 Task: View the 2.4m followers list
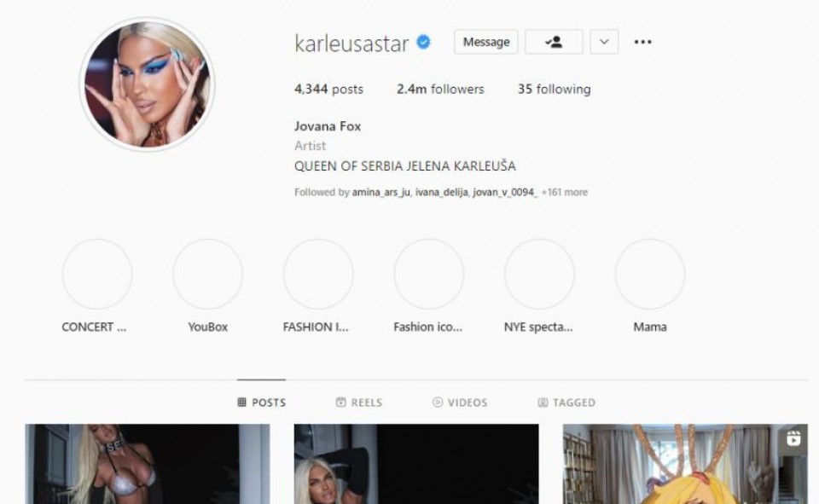[x=440, y=90]
